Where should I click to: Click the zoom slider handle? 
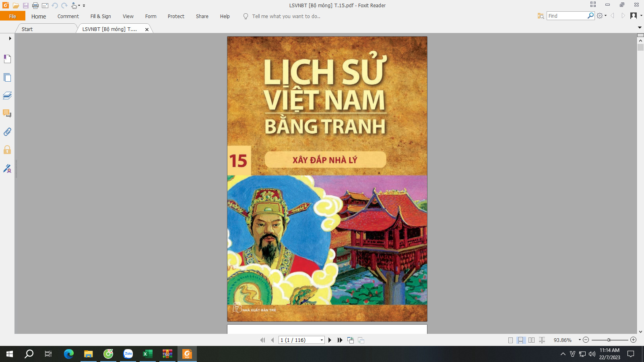[609, 340]
